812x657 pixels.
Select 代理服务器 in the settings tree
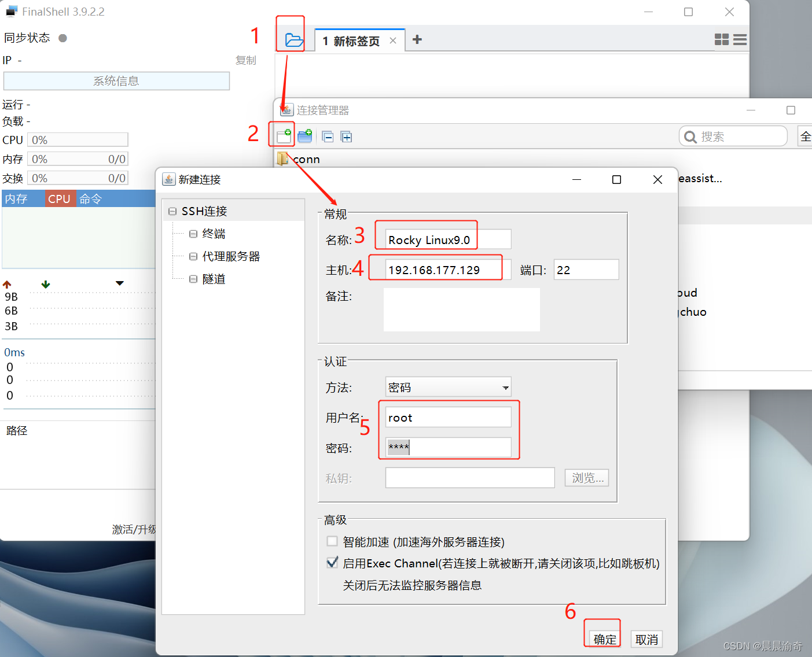[x=231, y=256]
